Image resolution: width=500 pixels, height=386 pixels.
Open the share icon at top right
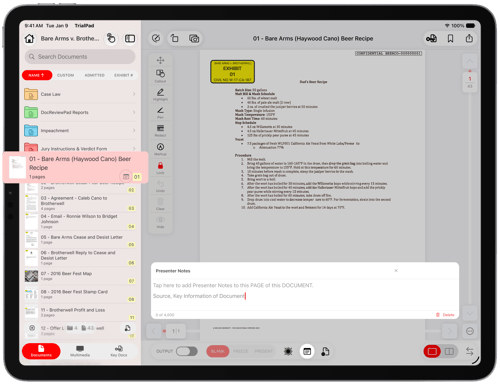pos(469,38)
